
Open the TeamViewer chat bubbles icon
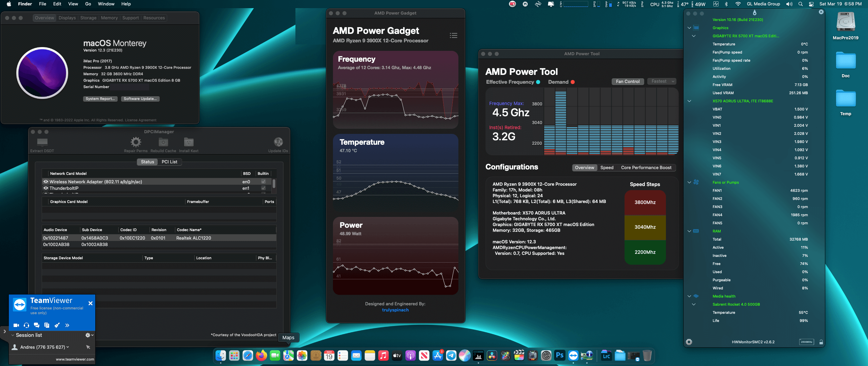point(37,325)
